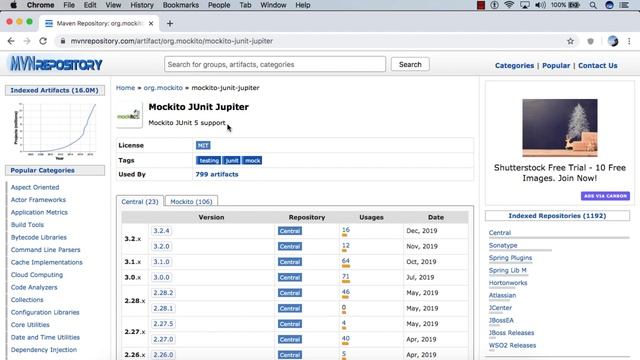Open the Contact Us link

coord(598,65)
